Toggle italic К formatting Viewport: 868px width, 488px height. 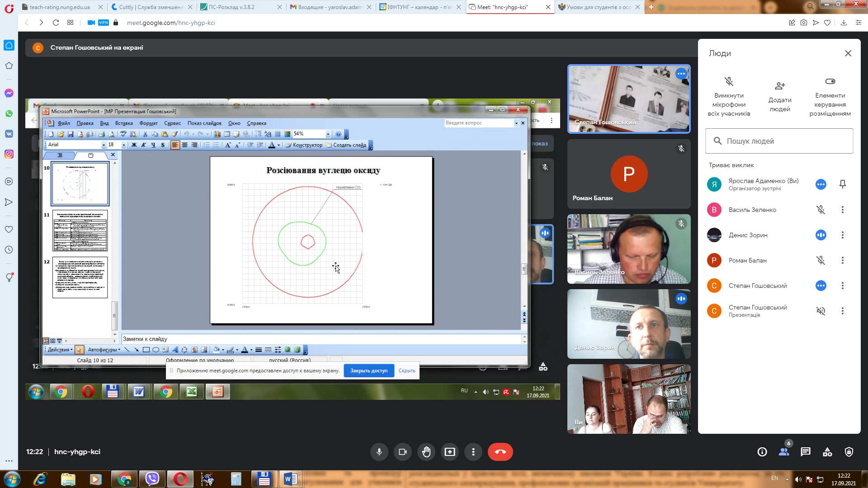[x=143, y=145]
